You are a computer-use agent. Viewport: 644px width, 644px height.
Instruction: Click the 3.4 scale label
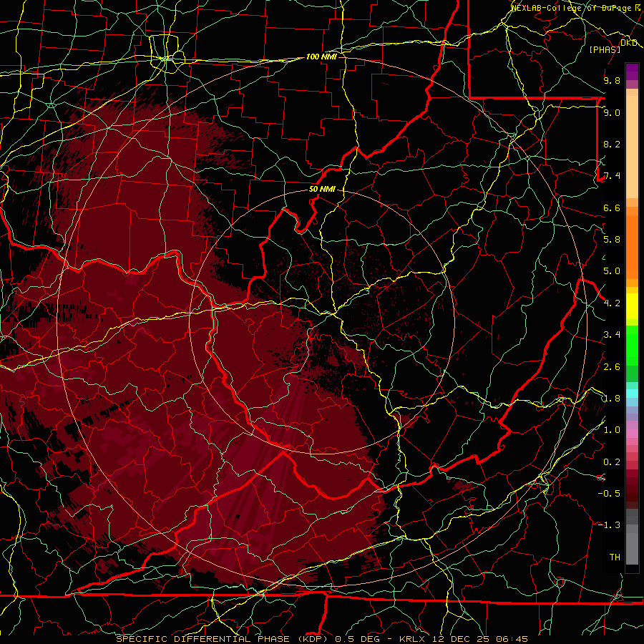612,335
